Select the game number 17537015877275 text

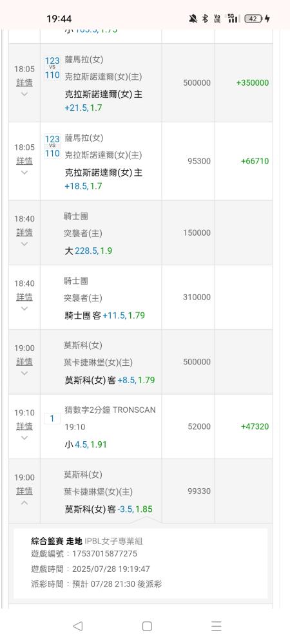pyautogui.click(x=105, y=554)
